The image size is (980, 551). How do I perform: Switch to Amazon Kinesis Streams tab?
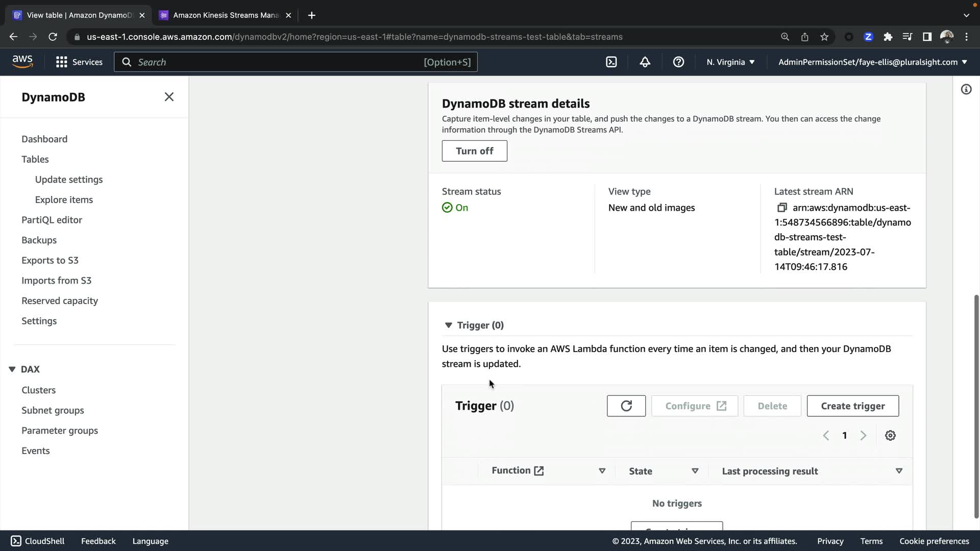(x=226, y=15)
